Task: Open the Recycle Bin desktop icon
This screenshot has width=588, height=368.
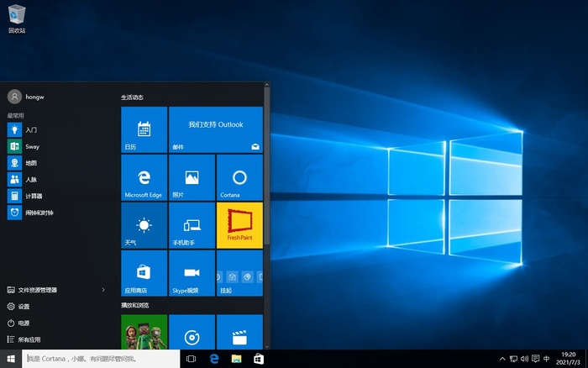Action: (17, 18)
